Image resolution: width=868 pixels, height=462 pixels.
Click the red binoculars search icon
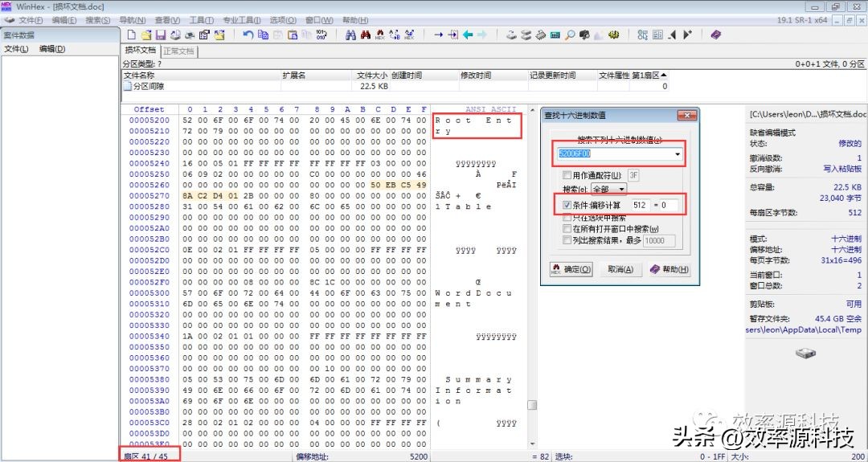[x=366, y=35]
